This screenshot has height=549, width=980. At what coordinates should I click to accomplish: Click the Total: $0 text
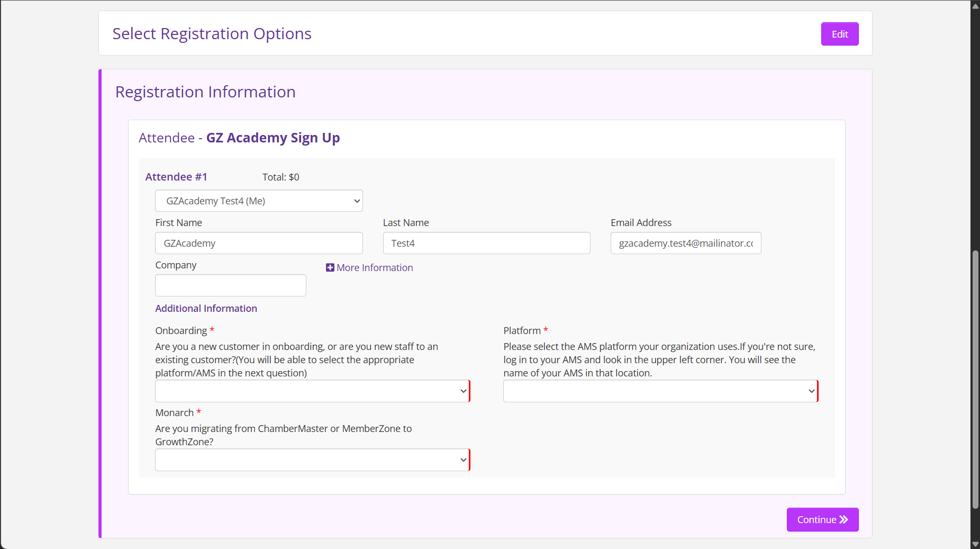pos(281,177)
